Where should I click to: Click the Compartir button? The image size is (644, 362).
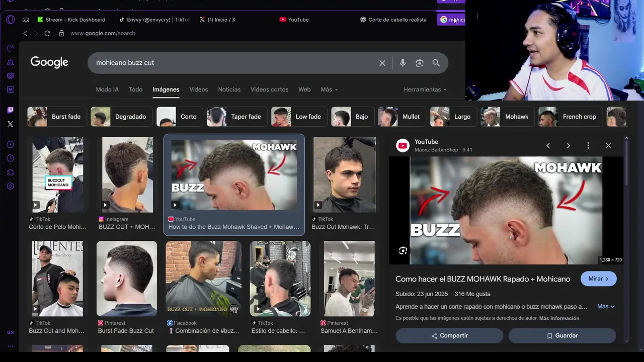pos(449,335)
